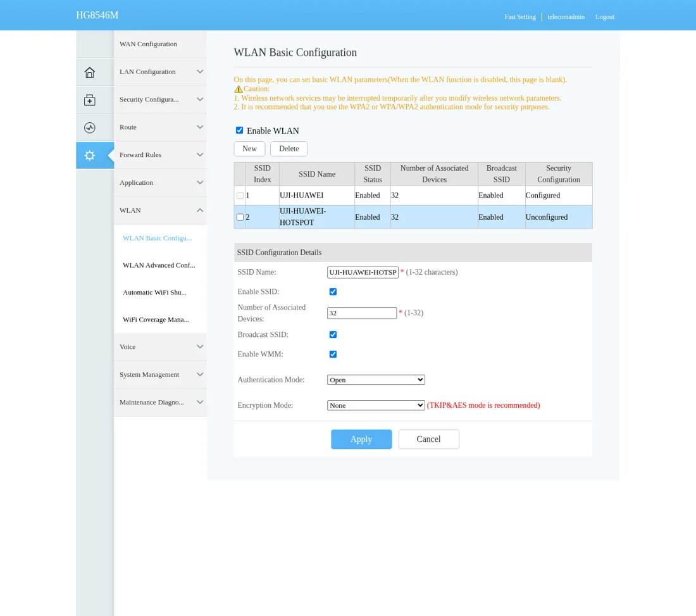Select the UJI-HUAWEI-HOTSPOT SSID name cell
Screen dimensions: 696x616
click(x=317, y=217)
